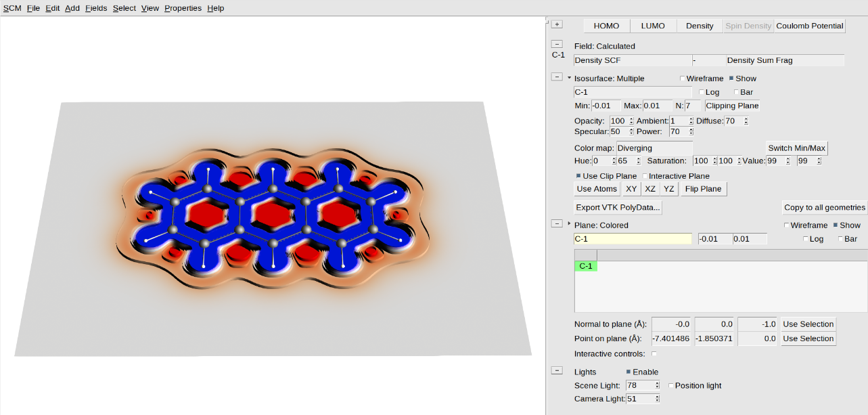Click the plus icon to add a field
The height and width of the screenshot is (415, 868).
click(556, 23)
